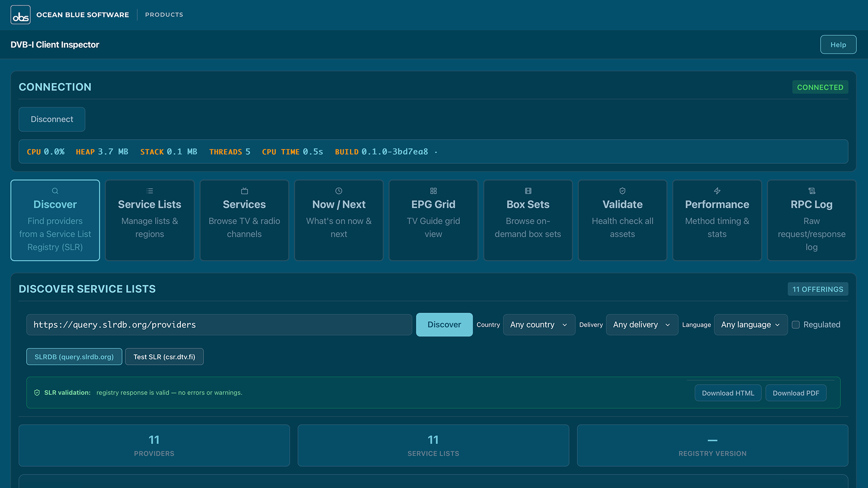Open the Any country dropdown
This screenshot has height=488, width=868.
pyautogui.click(x=539, y=325)
